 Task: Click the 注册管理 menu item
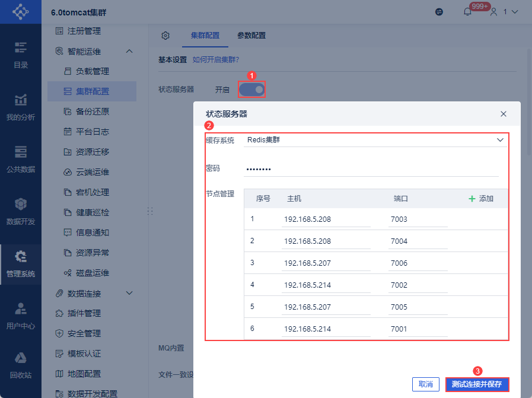[78, 31]
